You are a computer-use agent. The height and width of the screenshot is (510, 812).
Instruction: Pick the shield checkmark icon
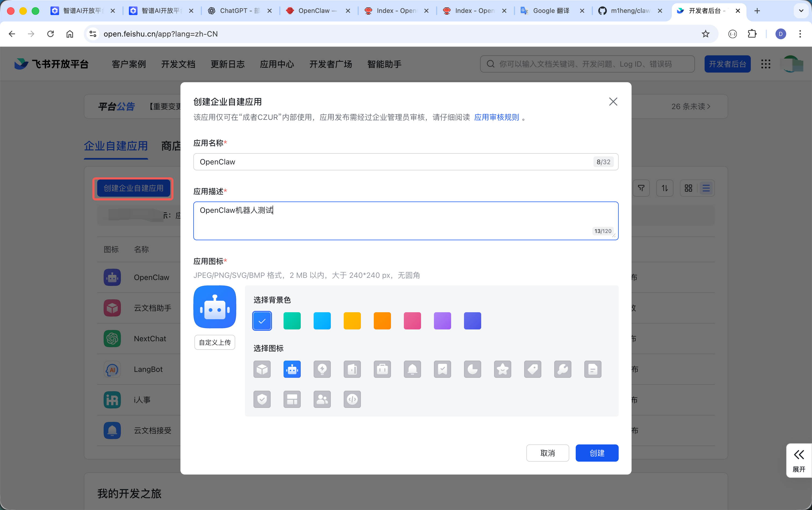262,399
